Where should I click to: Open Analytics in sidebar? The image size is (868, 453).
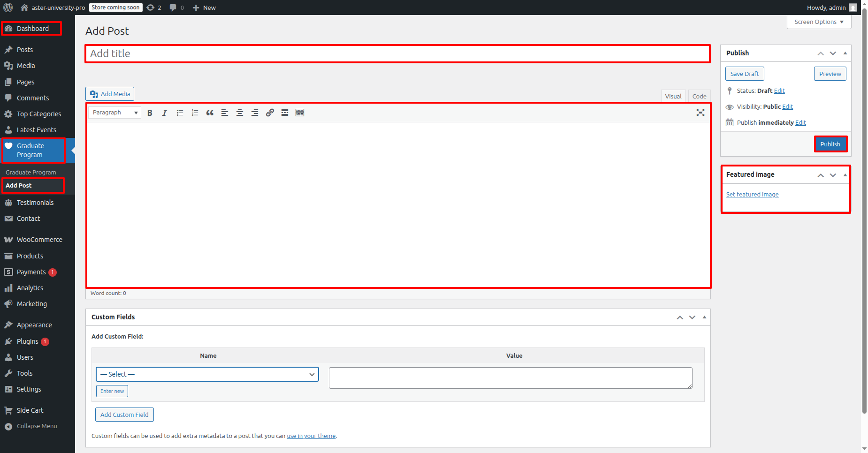click(30, 288)
